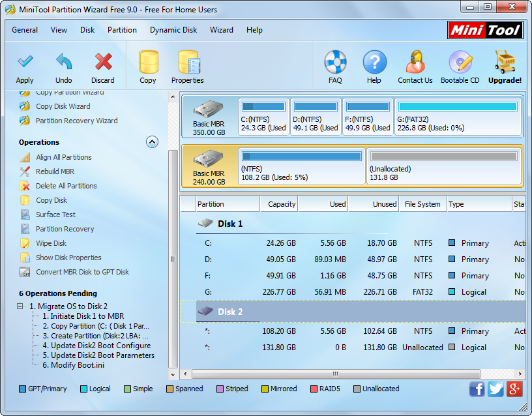The image size is (532, 416).
Task: Select the 131.8 GB Unallocated block
Action: coord(444,166)
